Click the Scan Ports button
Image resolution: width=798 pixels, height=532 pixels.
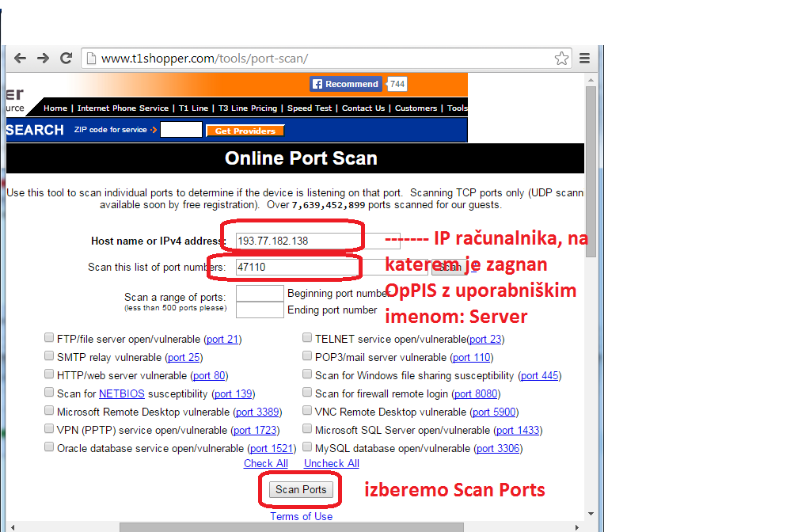click(x=301, y=490)
